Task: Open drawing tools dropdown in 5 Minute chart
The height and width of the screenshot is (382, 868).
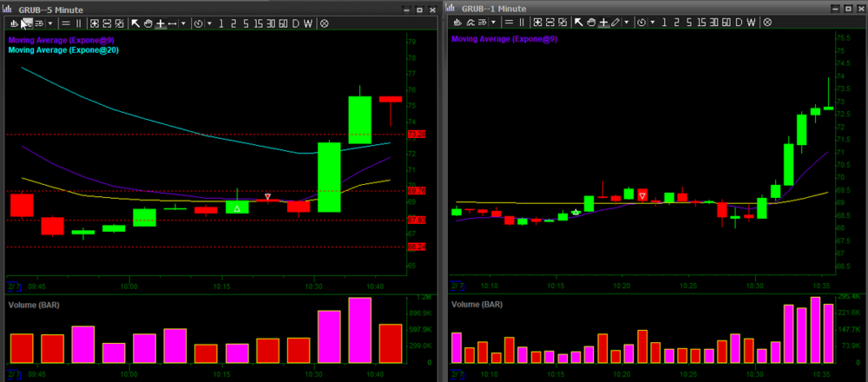Action: pos(183,23)
